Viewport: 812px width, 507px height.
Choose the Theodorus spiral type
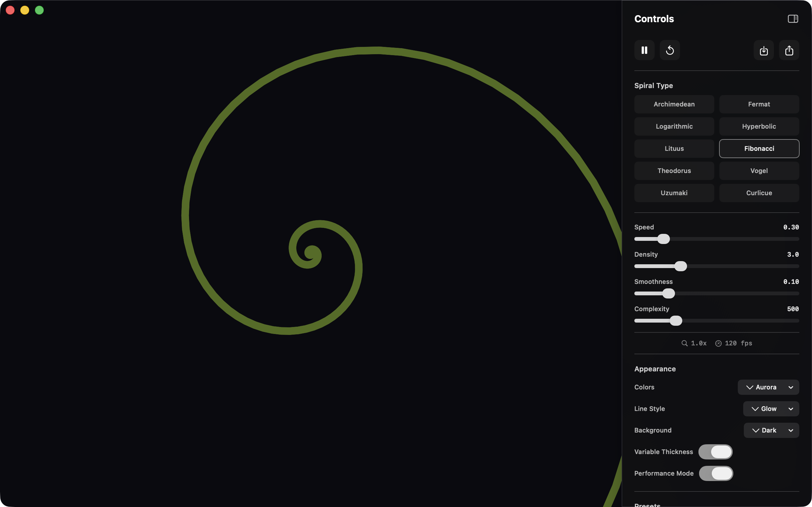click(674, 171)
